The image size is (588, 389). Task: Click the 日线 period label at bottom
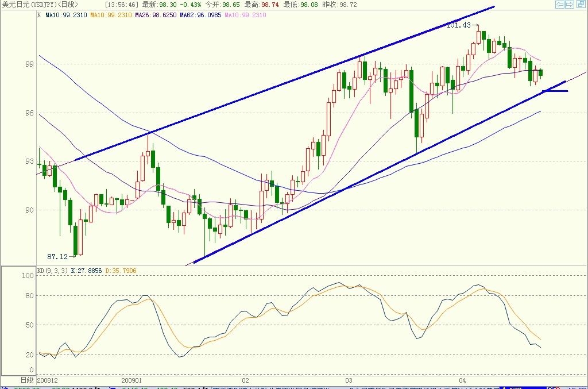tap(27, 380)
